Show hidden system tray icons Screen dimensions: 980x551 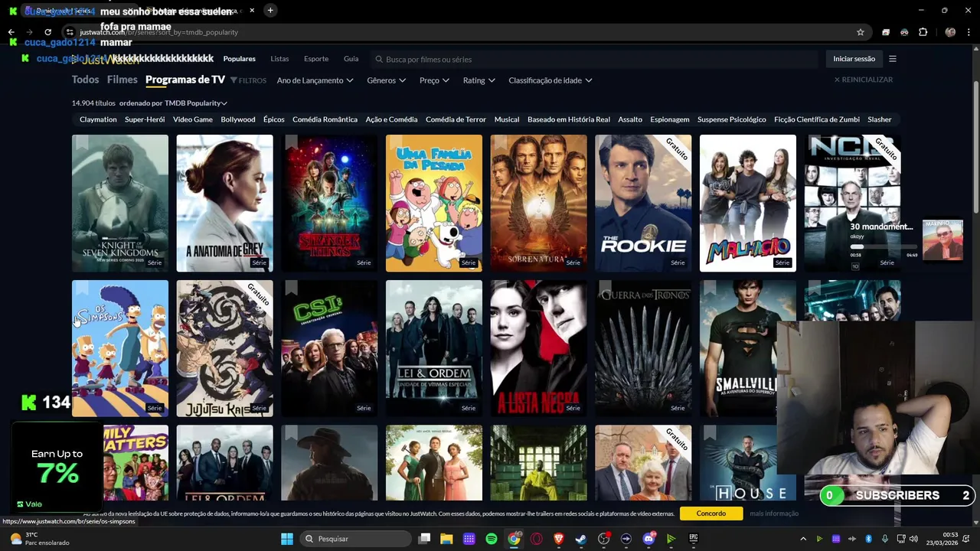point(802,539)
